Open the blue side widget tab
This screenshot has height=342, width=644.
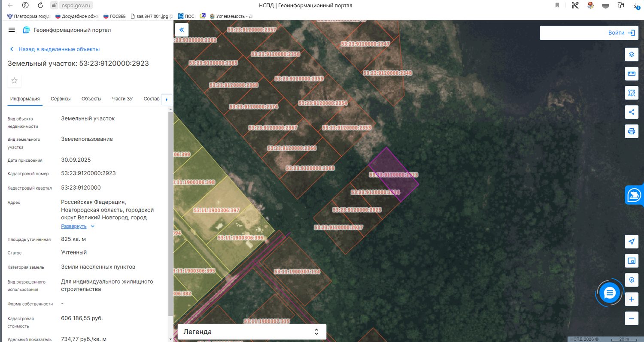point(635,195)
